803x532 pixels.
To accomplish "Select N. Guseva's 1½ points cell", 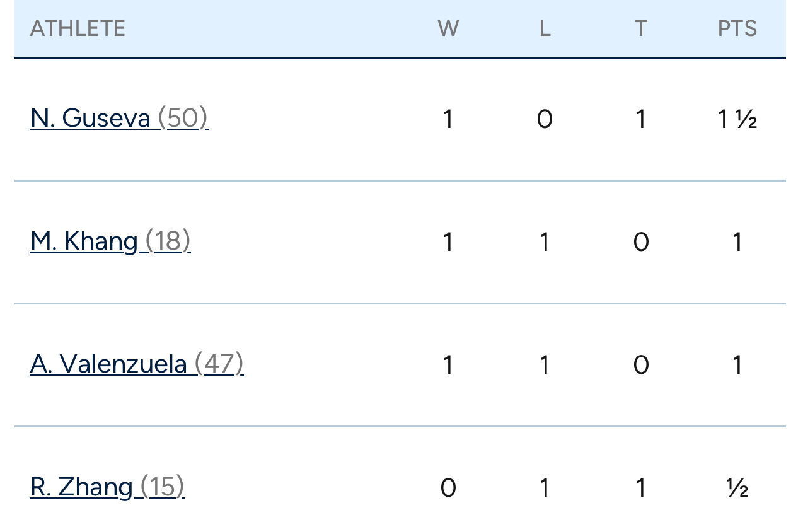I will [737, 119].
